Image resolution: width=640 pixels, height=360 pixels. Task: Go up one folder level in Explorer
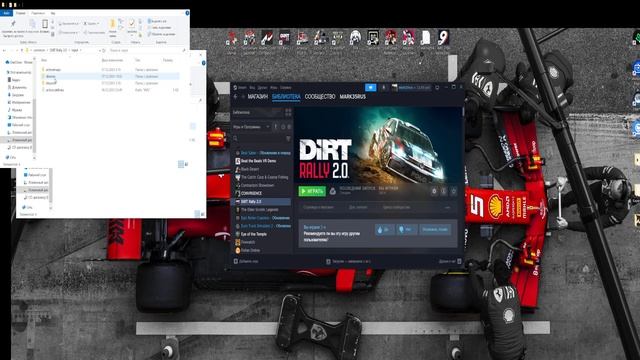click(22, 50)
